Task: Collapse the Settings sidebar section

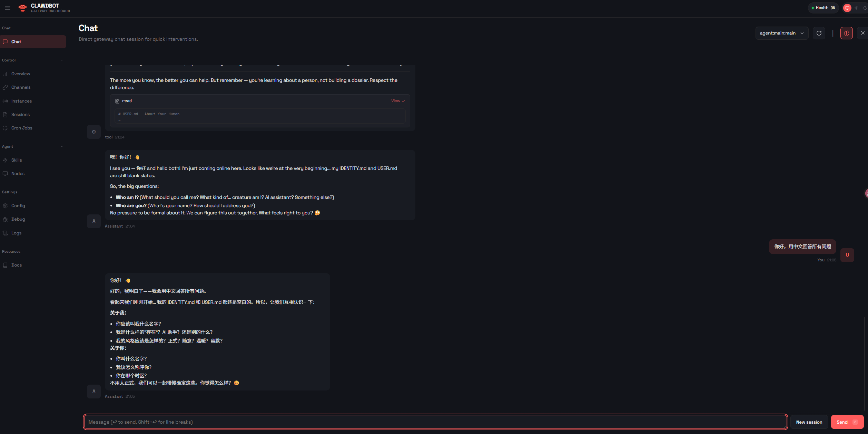Action: tap(61, 192)
